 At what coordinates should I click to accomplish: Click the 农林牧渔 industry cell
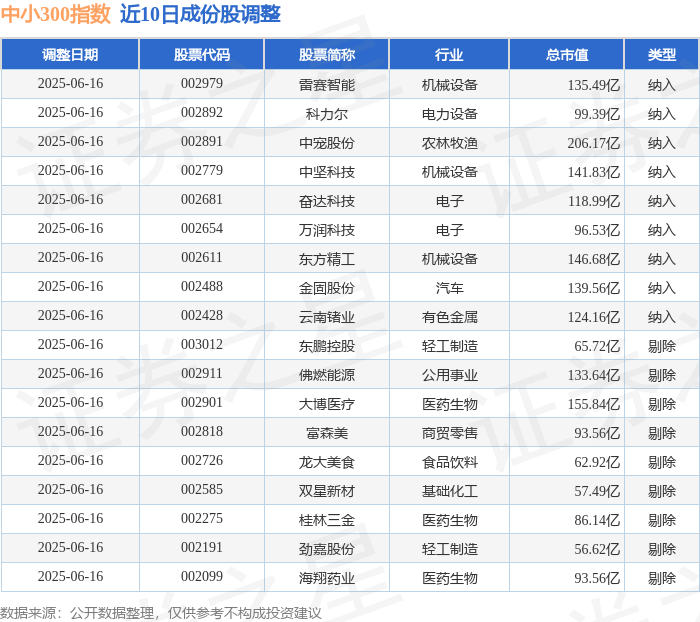[450, 143]
